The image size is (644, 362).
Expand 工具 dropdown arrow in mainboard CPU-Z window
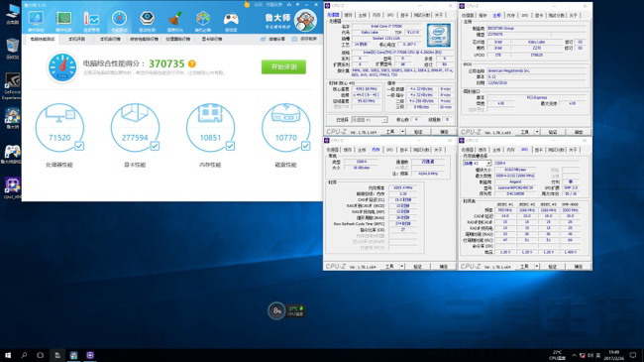537,132
